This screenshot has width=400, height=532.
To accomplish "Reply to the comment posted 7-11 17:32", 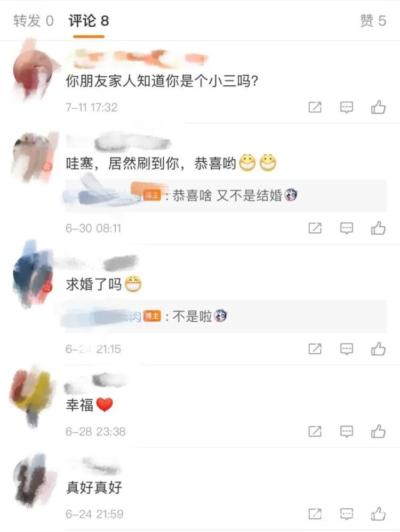I will pyautogui.click(x=347, y=108).
